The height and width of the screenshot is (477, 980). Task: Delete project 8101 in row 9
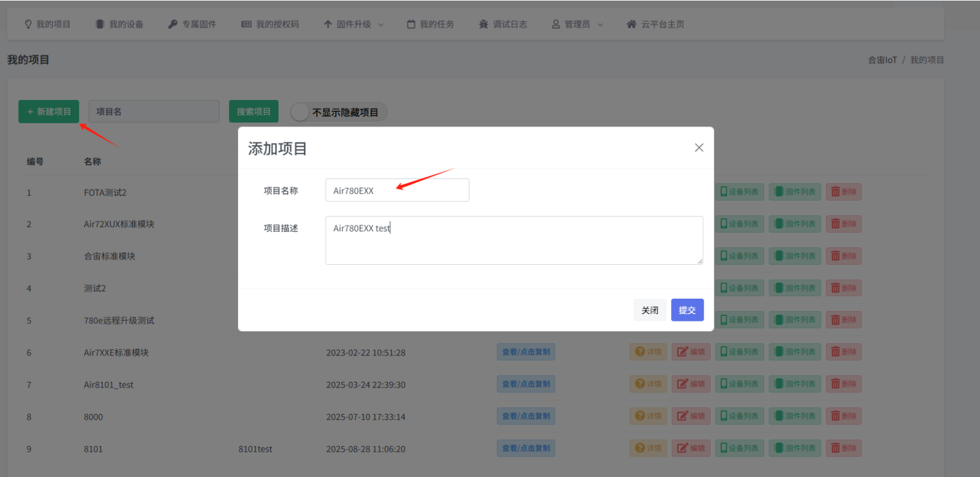click(x=844, y=448)
